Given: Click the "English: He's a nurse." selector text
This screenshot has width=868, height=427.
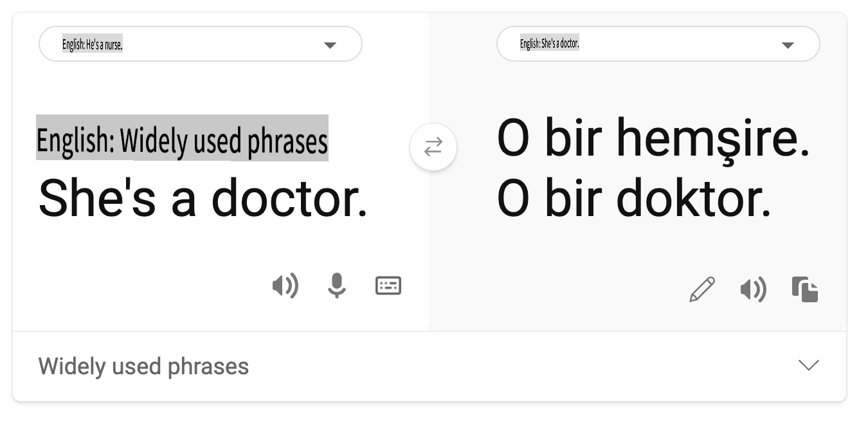Looking at the screenshot, I should [x=92, y=45].
